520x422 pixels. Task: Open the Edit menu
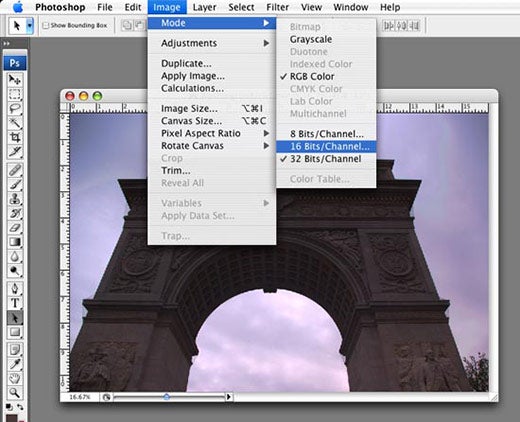(x=133, y=7)
